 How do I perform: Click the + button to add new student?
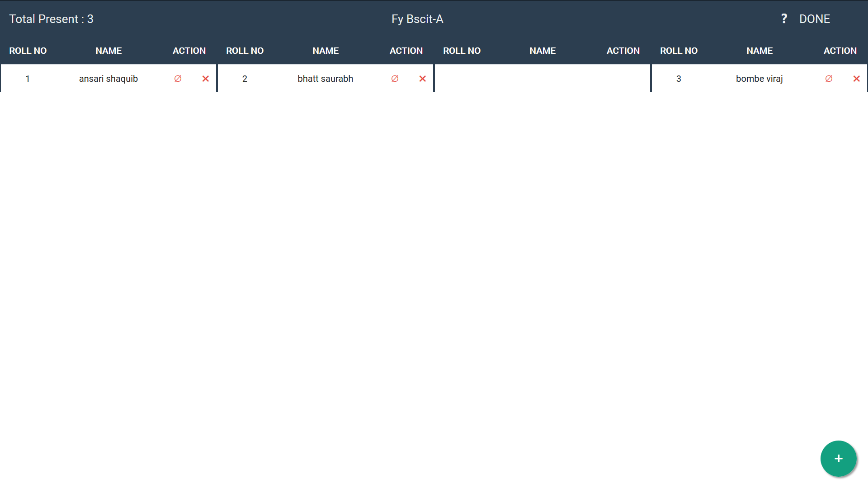(x=839, y=458)
